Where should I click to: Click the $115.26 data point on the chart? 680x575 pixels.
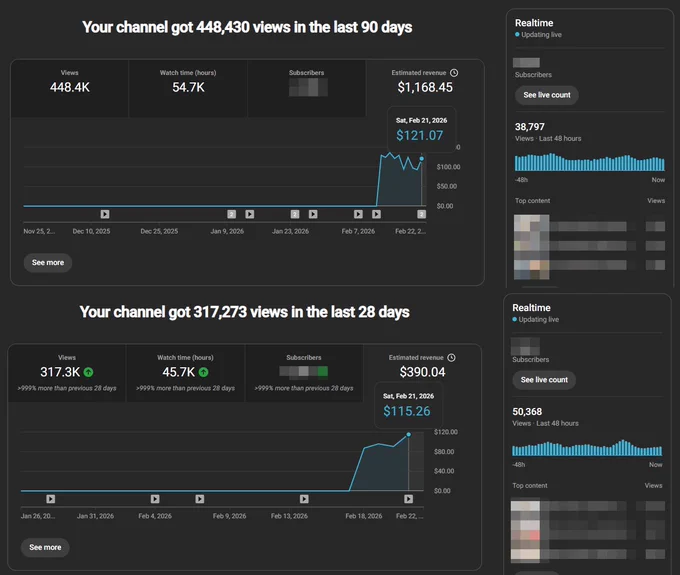click(409, 435)
